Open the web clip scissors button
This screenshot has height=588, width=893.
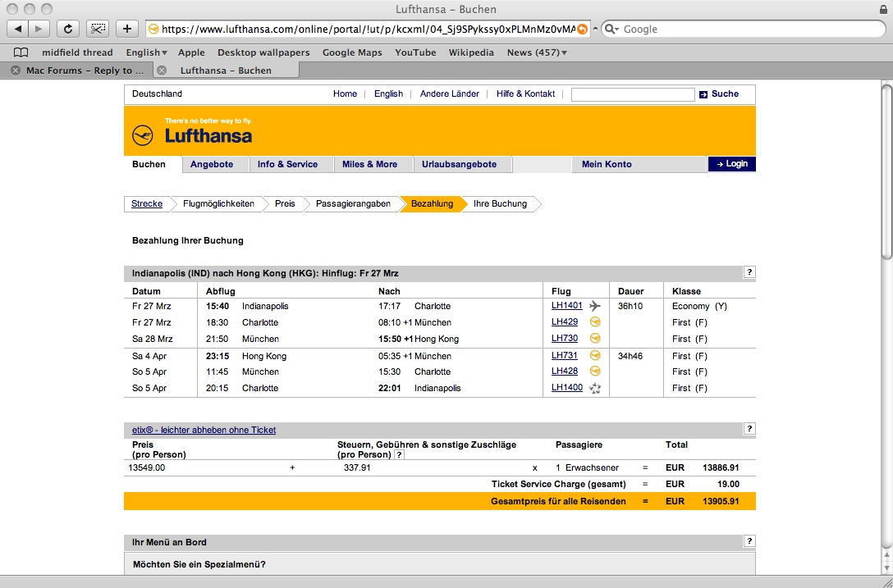click(x=98, y=29)
